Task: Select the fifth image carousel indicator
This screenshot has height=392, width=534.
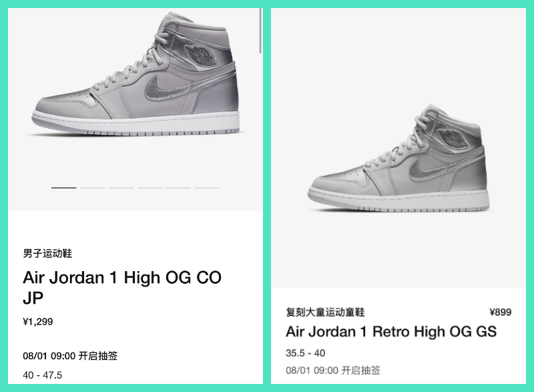Action: point(178,188)
